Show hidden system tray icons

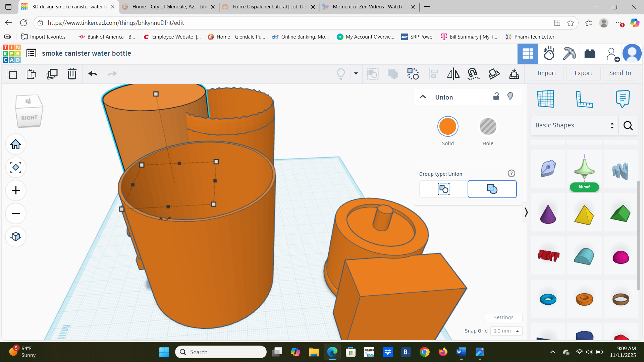click(x=553, y=352)
